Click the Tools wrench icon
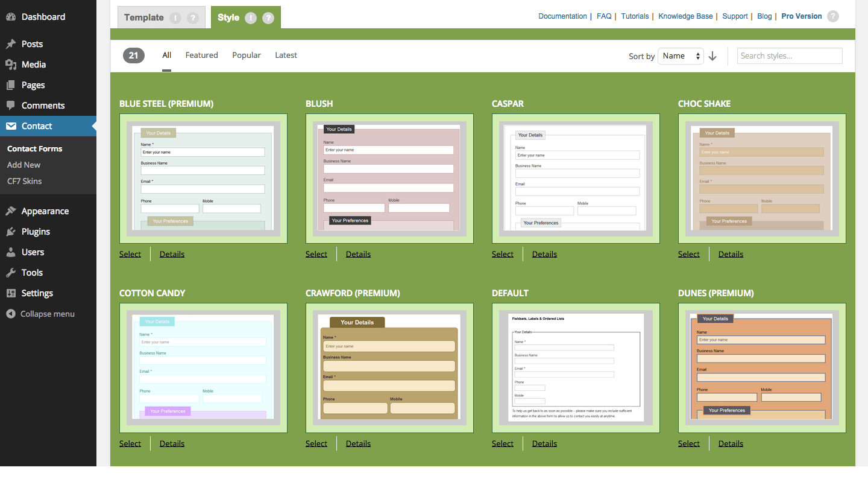The image size is (868, 482). (x=11, y=273)
